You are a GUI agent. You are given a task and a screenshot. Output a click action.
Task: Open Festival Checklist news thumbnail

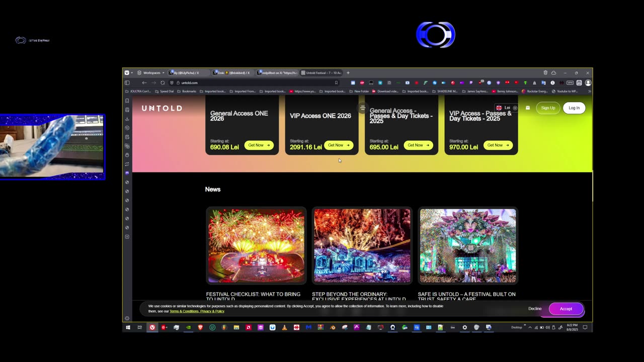[x=256, y=246]
